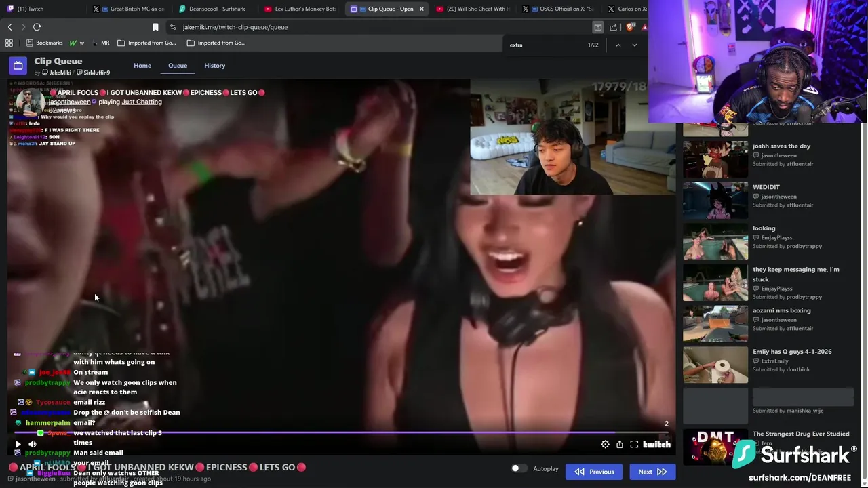Click 'Submitted by douthink' text
The height and width of the screenshot is (488, 868).
pyautogui.click(x=781, y=369)
